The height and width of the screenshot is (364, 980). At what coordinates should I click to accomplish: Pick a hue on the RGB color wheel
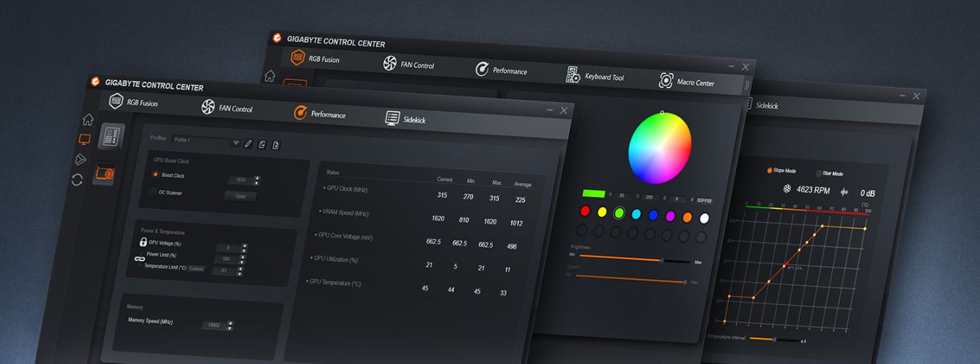pyautogui.click(x=660, y=148)
